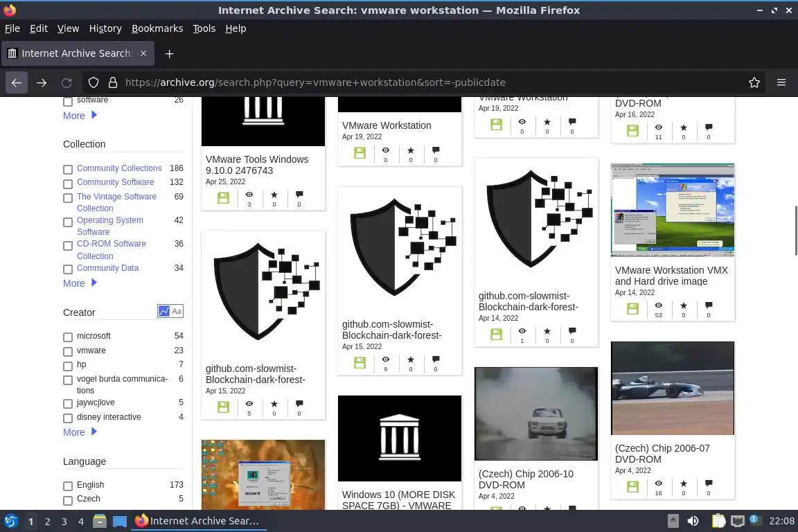
Task: Open VMware Tools Windows 9.10.0 2476743 item
Action: pyautogui.click(x=257, y=165)
